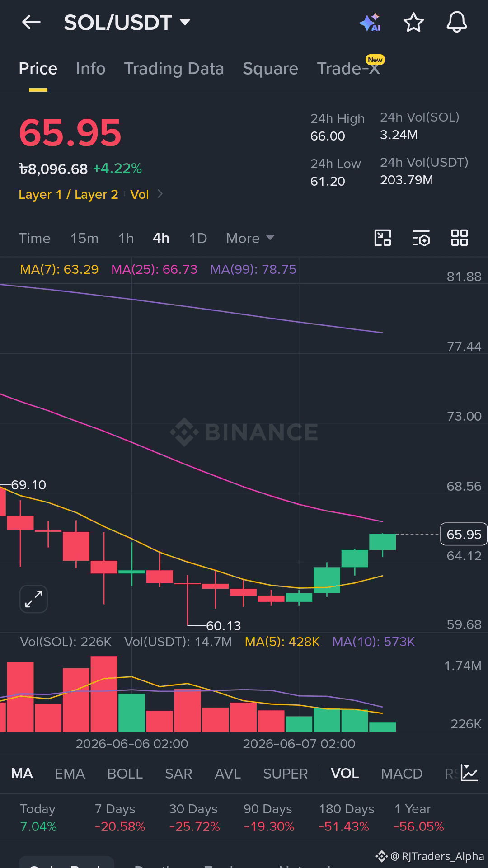Image resolution: width=488 pixels, height=868 pixels.
Task: Expand the More timeframes dropdown
Action: coord(250,238)
